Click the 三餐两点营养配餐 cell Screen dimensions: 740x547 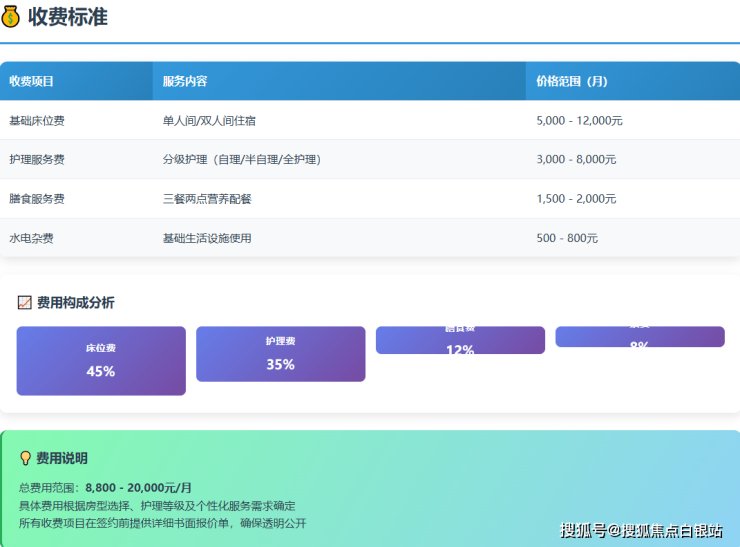point(207,199)
